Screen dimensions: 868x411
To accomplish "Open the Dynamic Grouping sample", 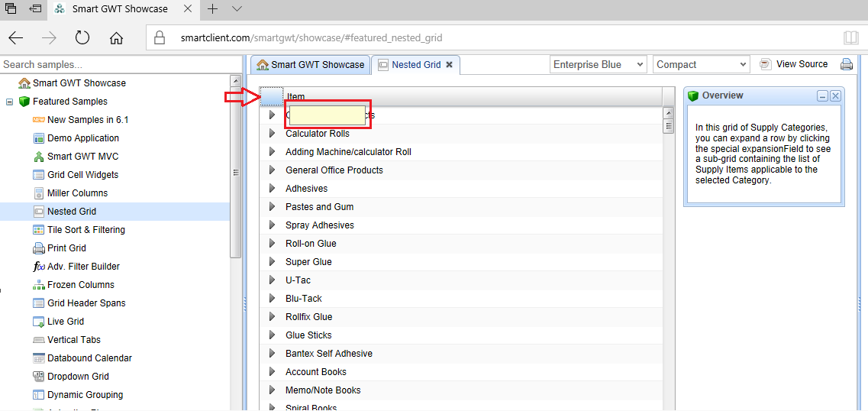I will point(86,394).
